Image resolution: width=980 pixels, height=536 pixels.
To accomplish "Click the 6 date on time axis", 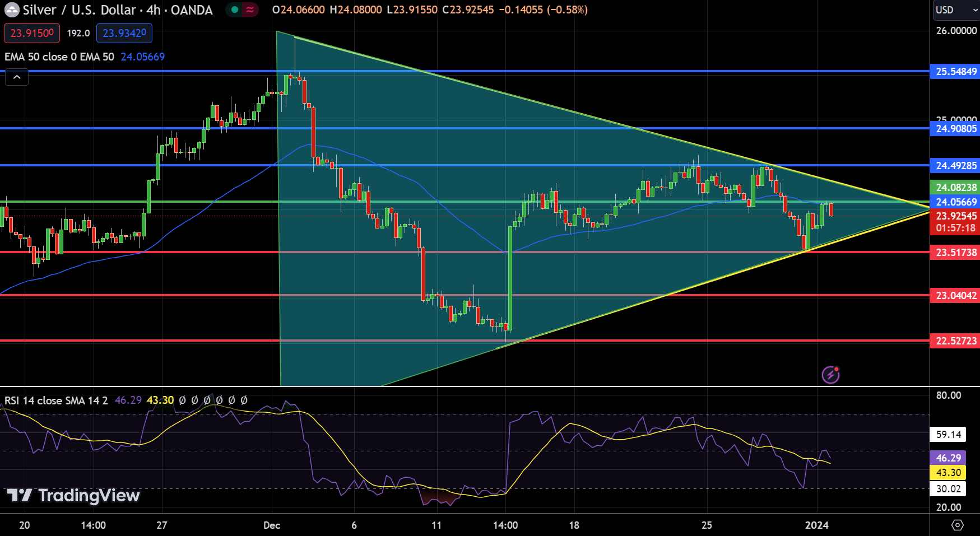I will tap(354, 525).
